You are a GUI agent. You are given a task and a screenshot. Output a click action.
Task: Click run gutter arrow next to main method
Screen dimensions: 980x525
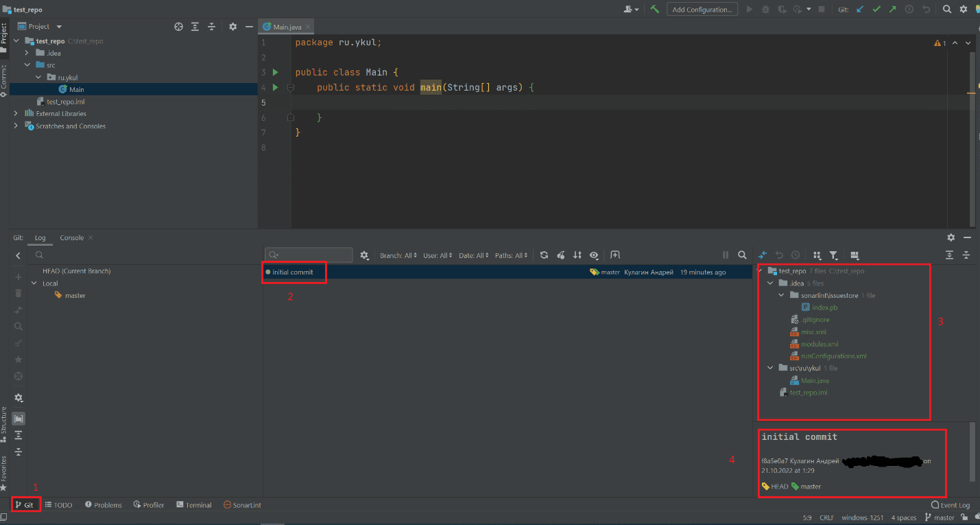276,87
